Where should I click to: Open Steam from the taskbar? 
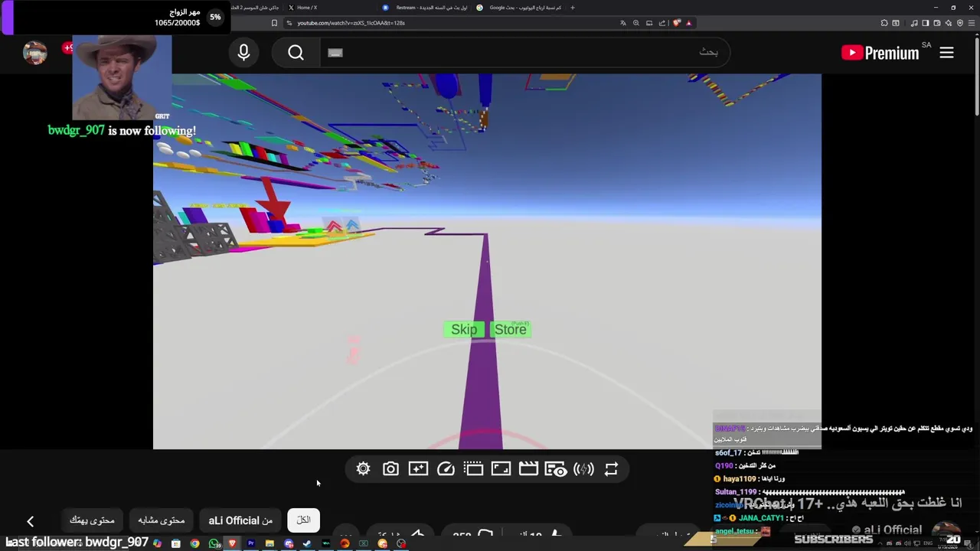pos(307,543)
